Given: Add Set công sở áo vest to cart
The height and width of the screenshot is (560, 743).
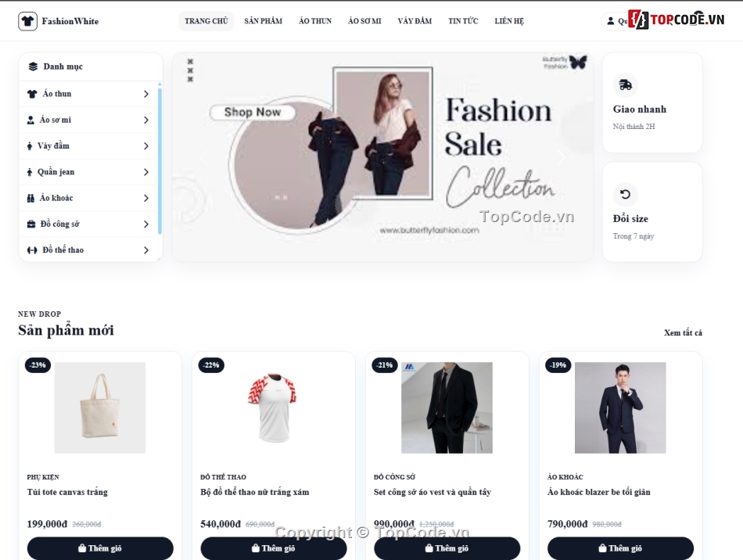Looking at the screenshot, I should 447,548.
